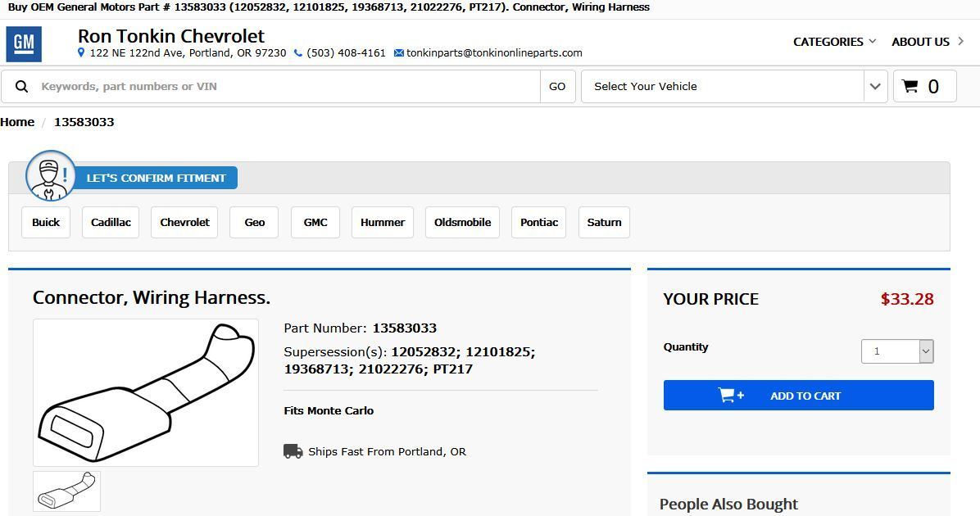The height and width of the screenshot is (516, 980).
Task: Click the shipping truck icon
Action: coord(293,451)
